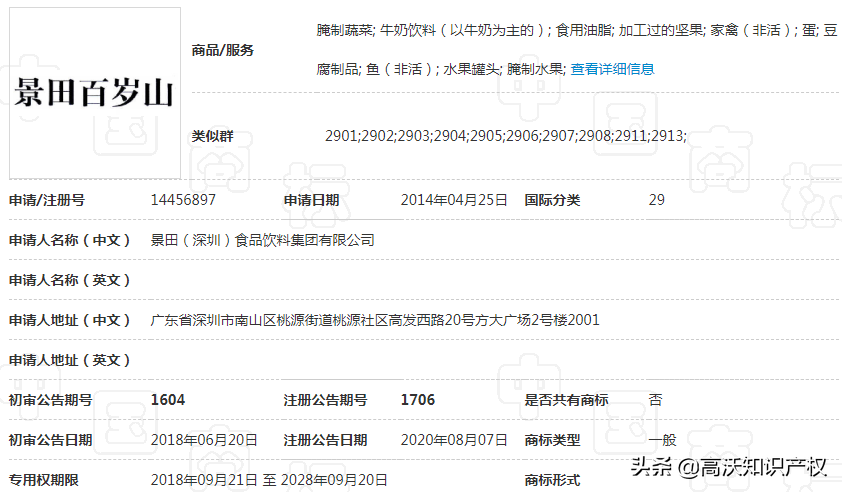Viewport: 842px width, 492px height.
Task: Open the 查看详细信息 link
Action: [x=612, y=69]
